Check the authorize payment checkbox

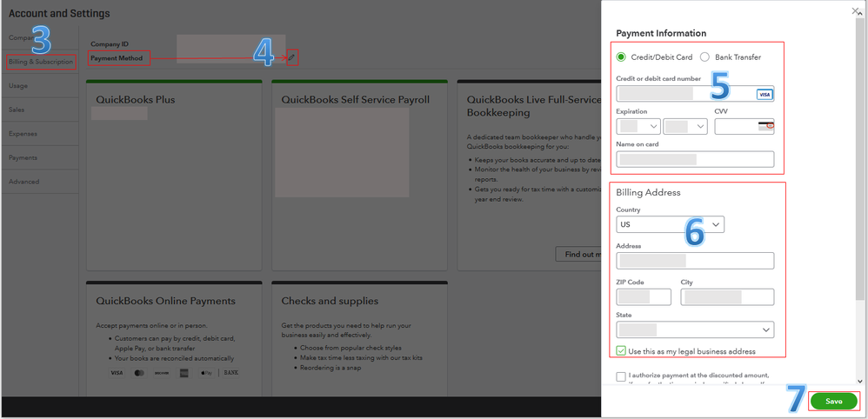[621, 377]
